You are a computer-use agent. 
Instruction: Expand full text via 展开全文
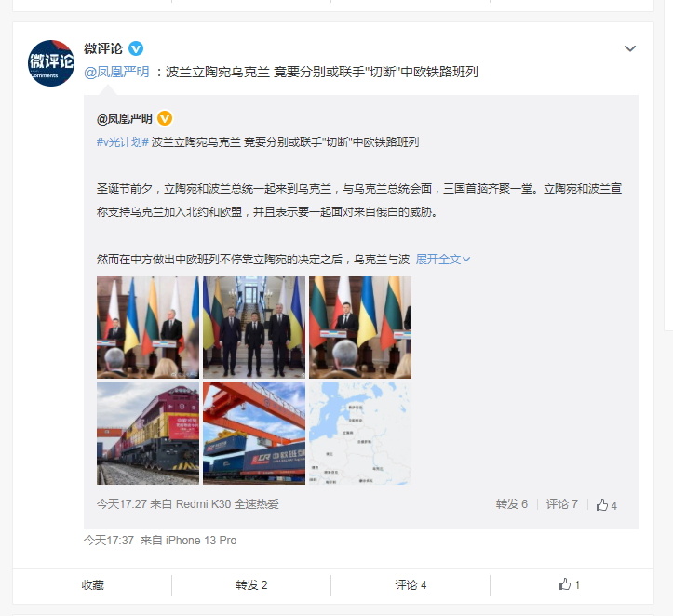pos(443,259)
